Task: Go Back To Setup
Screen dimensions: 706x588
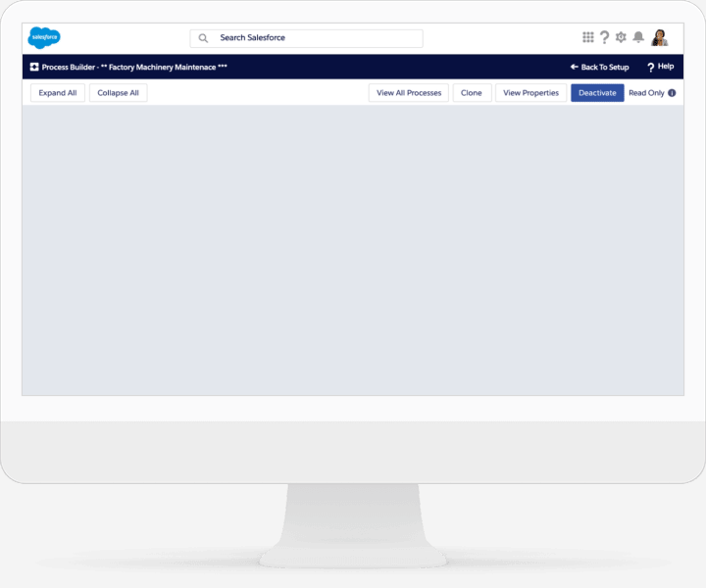Action: point(599,67)
